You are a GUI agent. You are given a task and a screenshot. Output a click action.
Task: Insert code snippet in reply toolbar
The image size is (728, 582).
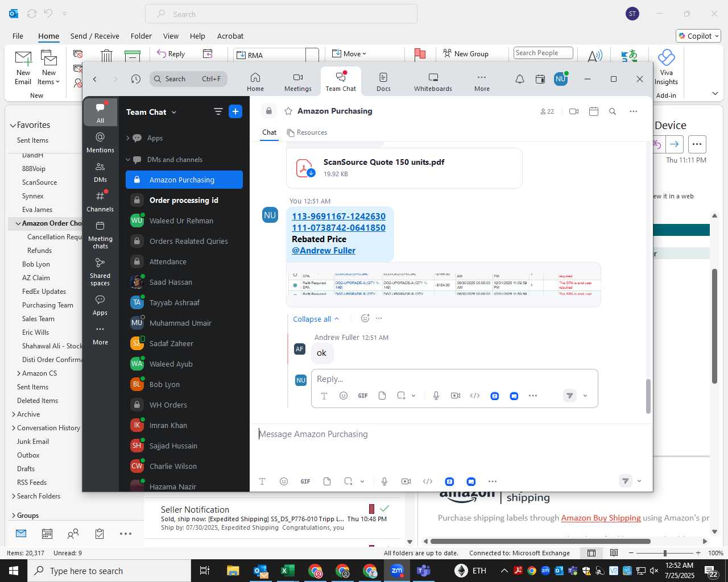pos(475,396)
